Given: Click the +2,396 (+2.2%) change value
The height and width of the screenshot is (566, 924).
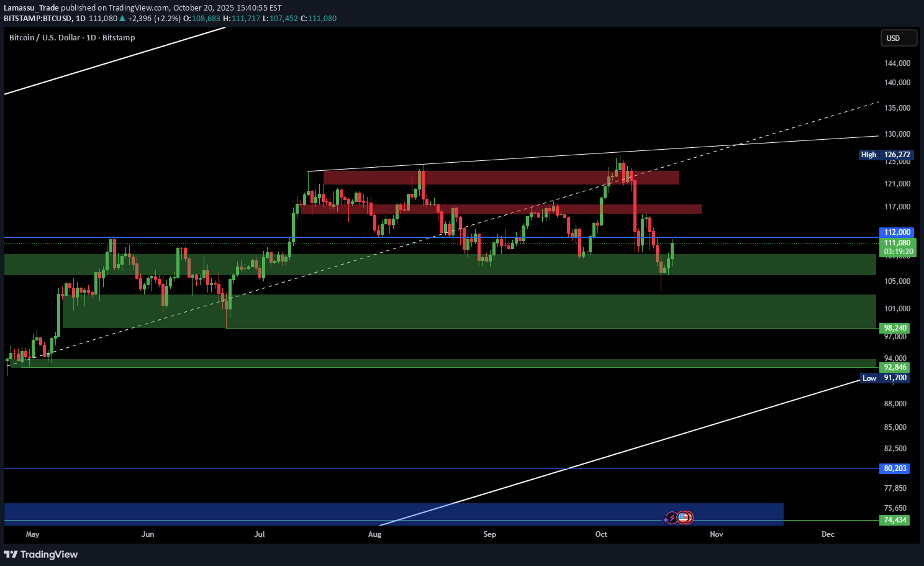Looking at the screenshot, I should coord(154,19).
